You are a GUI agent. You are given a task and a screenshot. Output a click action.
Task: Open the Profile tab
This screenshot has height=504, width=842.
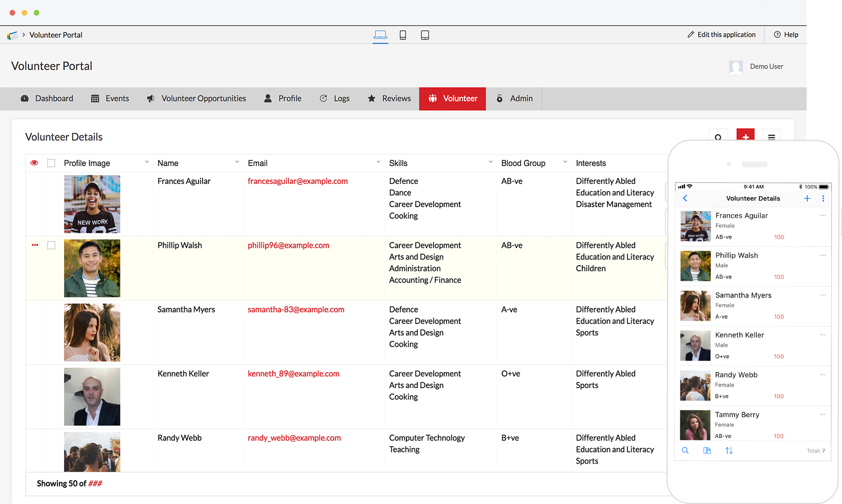pyautogui.click(x=283, y=99)
